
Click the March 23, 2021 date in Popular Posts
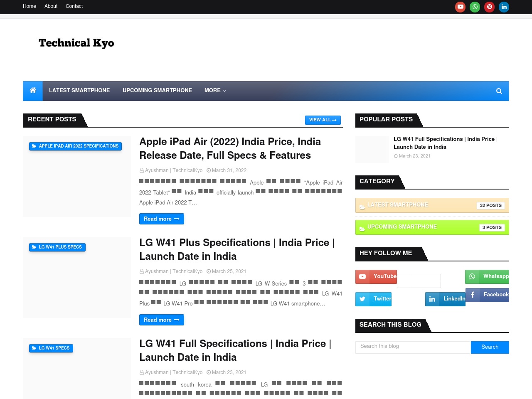point(414,156)
